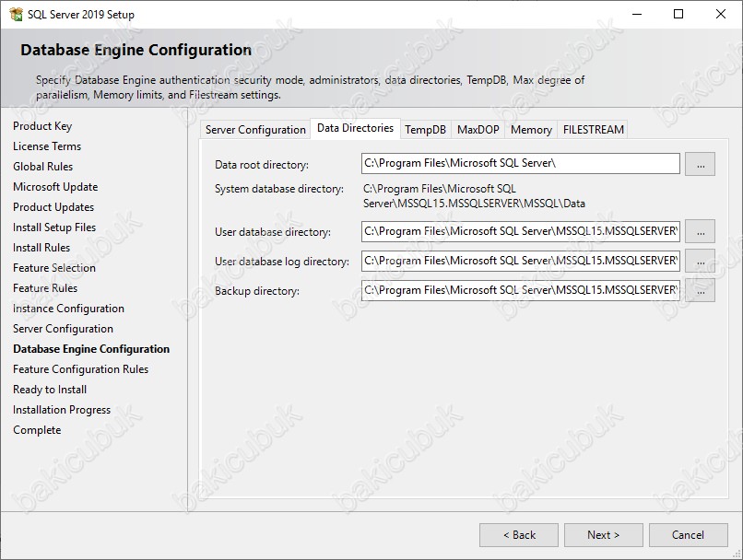Viewport: 743px width, 560px height.
Task: Close the SQL Server 2019 Setup window
Action: 721,14
